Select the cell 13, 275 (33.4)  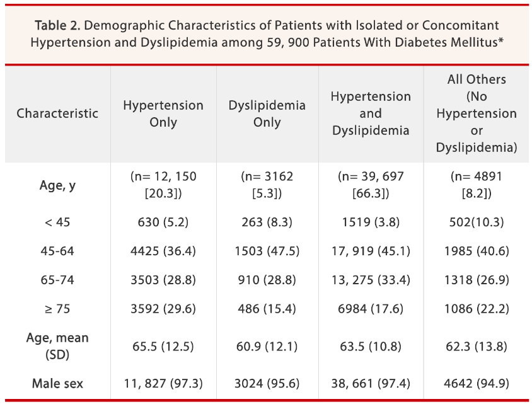click(x=371, y=280)
